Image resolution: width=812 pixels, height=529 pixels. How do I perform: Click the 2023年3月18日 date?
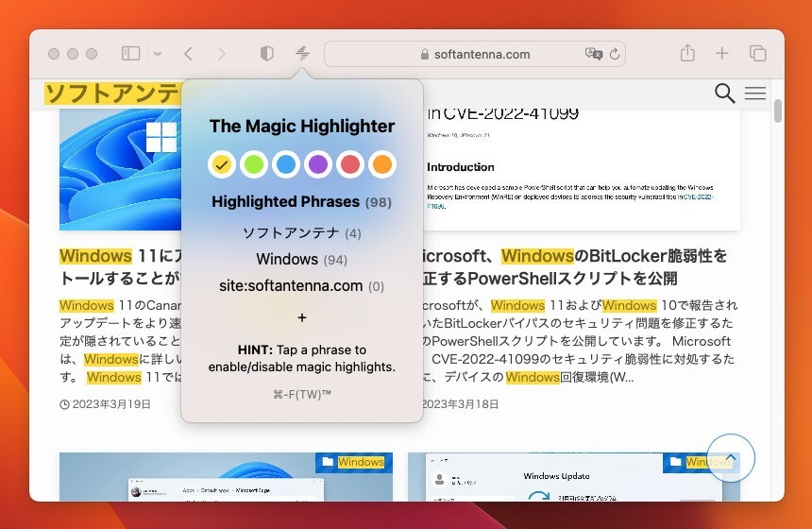point(461,404)
